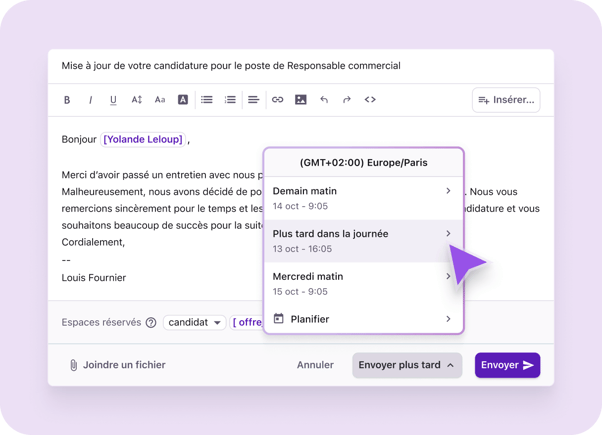Insert a hyperlink

(x=277, y=100)
